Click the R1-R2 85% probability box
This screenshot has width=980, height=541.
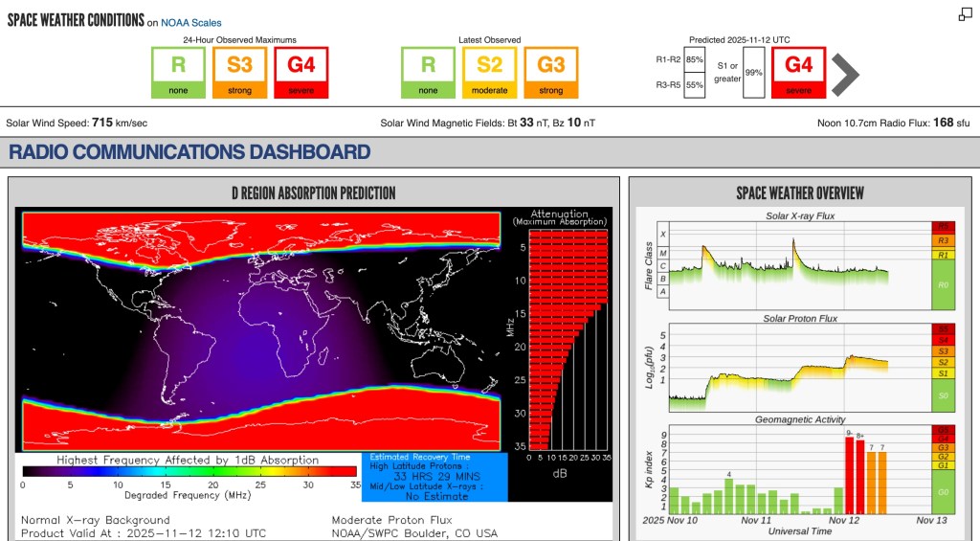(x=695, y=59)
